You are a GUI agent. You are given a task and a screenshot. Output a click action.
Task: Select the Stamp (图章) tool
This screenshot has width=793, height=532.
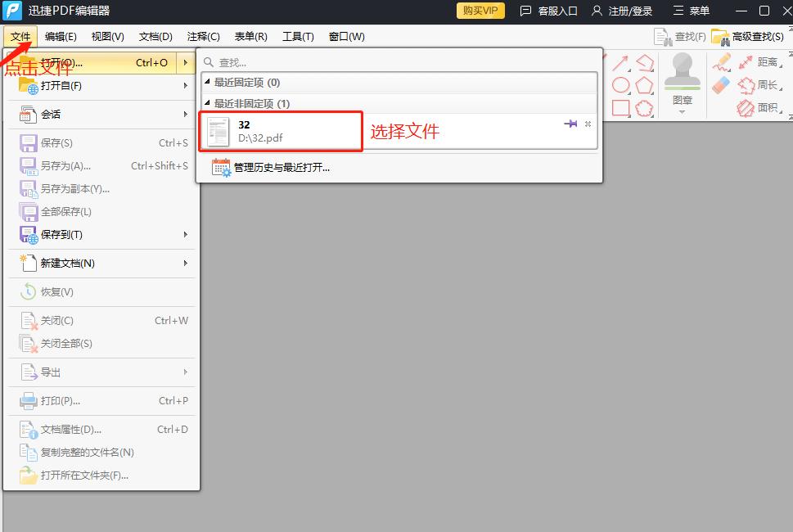click(x=683, y=78)
